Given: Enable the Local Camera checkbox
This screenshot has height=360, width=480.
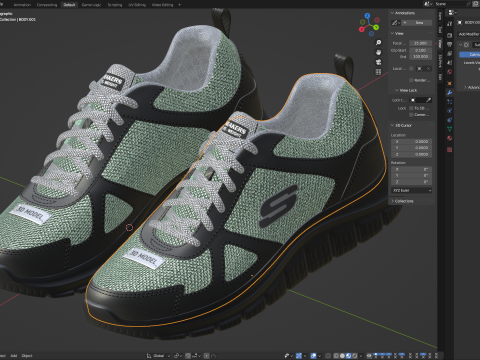Looking at the screenshot, I should [411, 69].
